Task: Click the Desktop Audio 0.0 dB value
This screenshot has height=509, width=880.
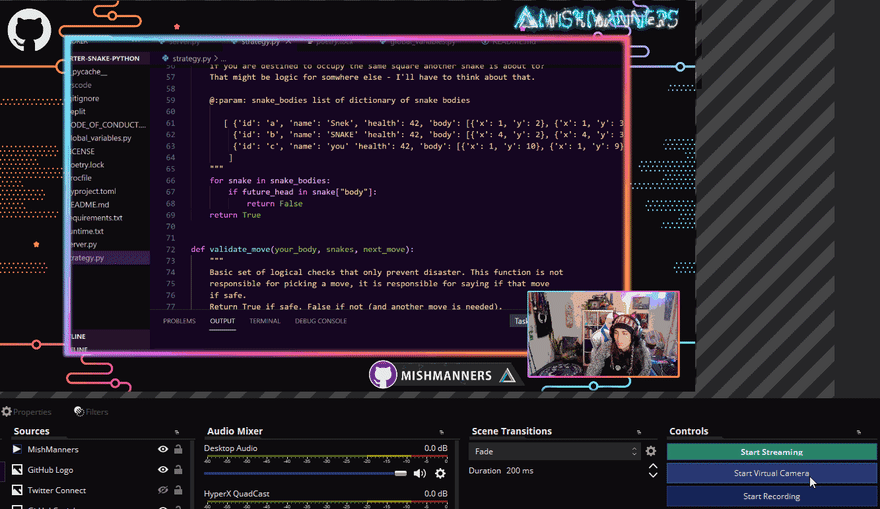Action: click(436, 448)
